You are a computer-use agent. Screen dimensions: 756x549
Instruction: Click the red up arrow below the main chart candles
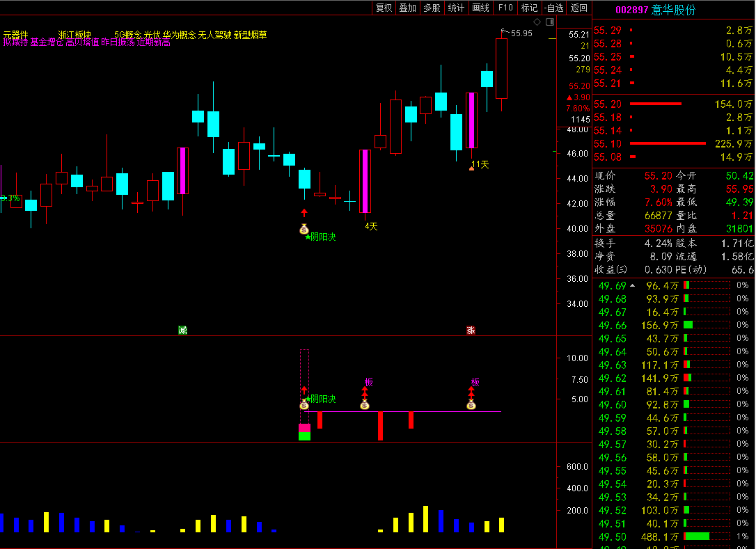[304, 212]
